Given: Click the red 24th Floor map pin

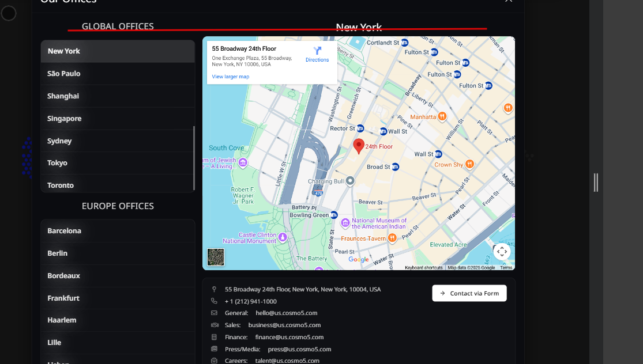Looking at the screenshot, I should tap(359, 146).
